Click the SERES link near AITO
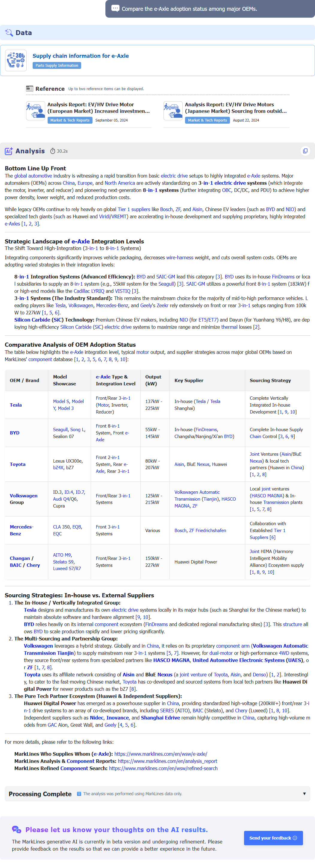Viewport: 315px width, 868px height. (167, 710)
